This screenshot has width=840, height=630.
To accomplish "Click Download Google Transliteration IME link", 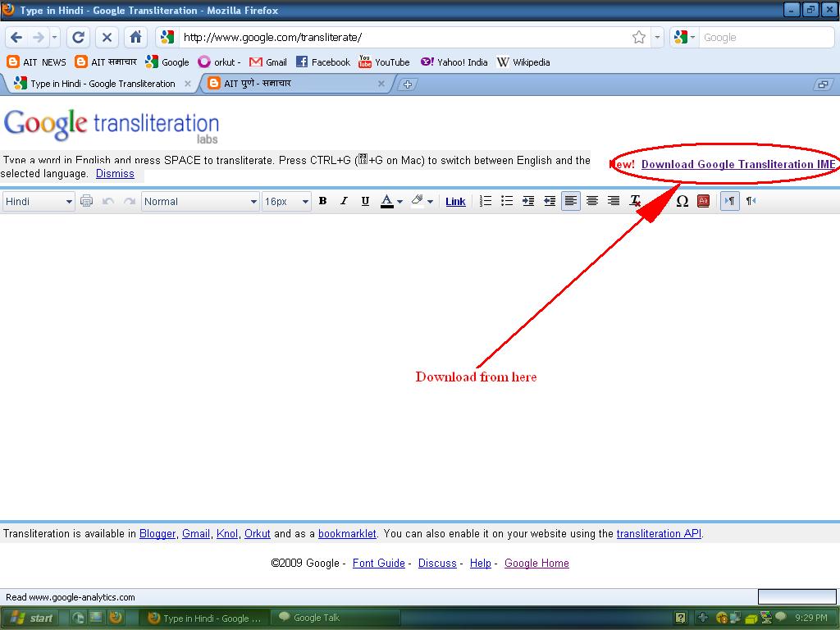I will (x=738, y=164).
